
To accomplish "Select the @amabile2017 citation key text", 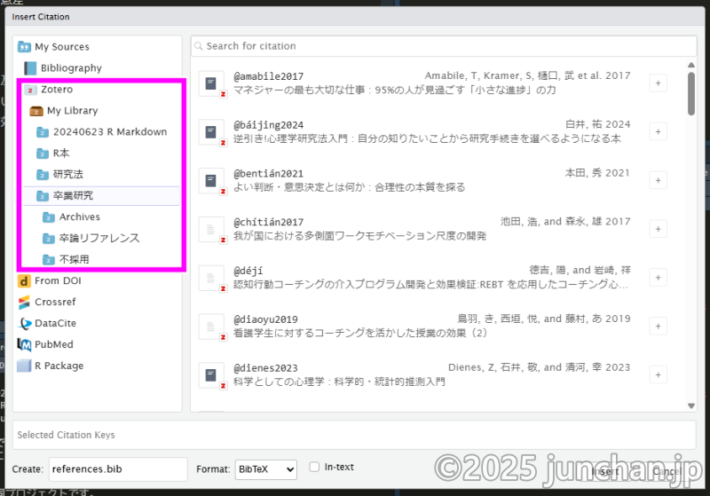I will click(x=269, y=77).
